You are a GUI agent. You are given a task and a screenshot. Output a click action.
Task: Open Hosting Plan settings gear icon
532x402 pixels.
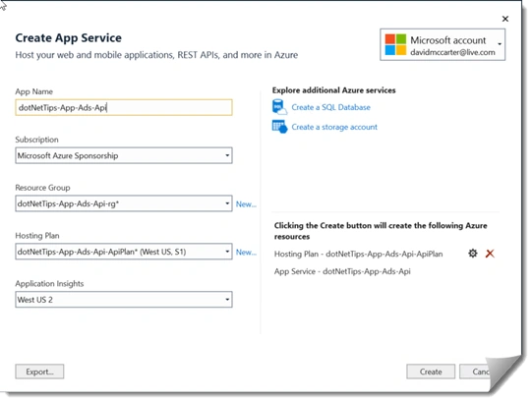(x=473, y=253)
